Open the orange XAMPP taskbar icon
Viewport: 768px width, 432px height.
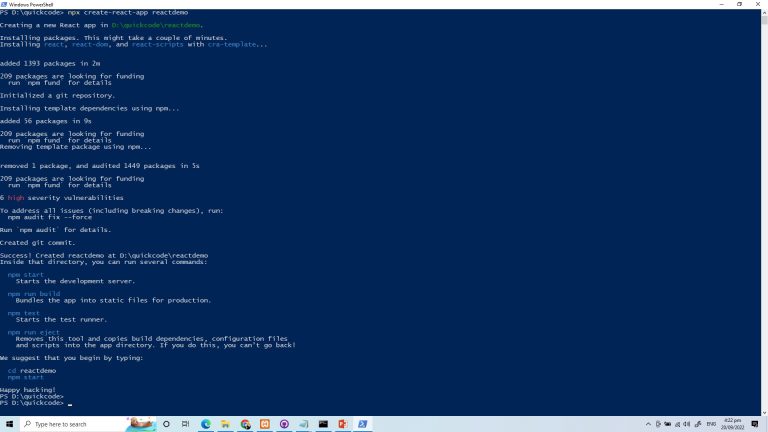pyautogui.click(x=264, y=424)
